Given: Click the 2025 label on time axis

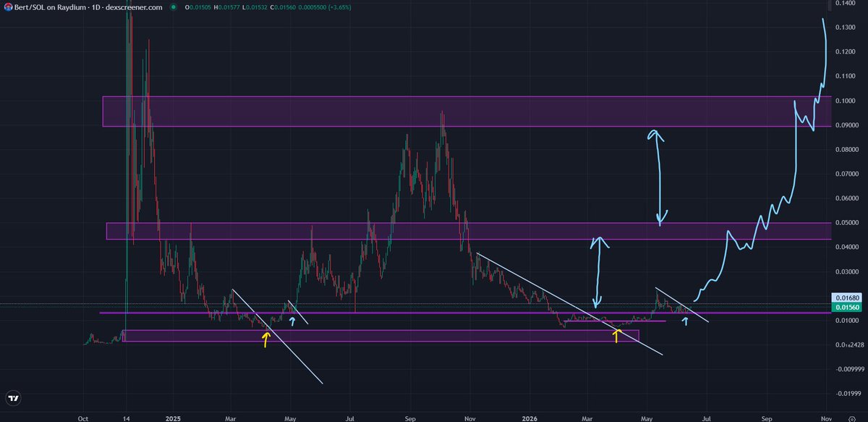Looking at the screenshot, I should pos(174,418).
